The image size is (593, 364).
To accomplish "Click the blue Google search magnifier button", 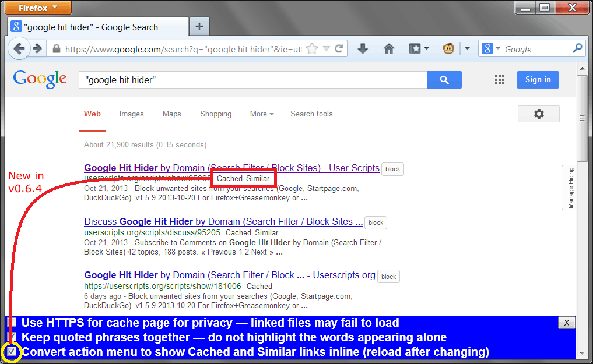I will (444, 80).
